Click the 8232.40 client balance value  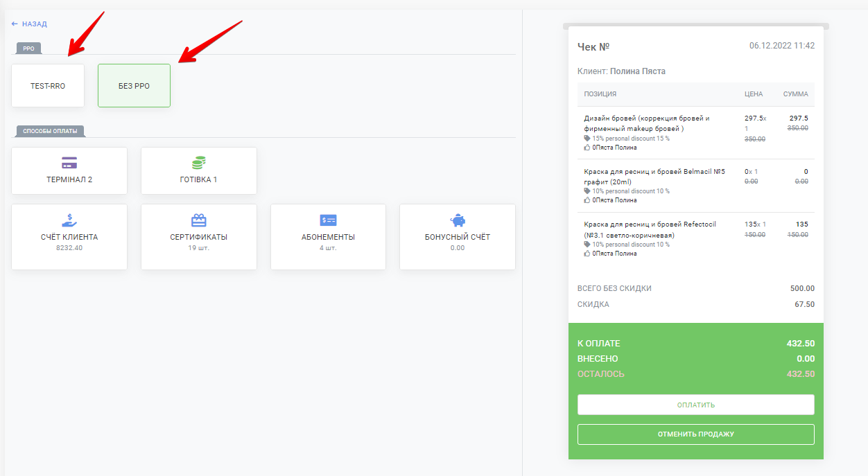click(69, 247)
